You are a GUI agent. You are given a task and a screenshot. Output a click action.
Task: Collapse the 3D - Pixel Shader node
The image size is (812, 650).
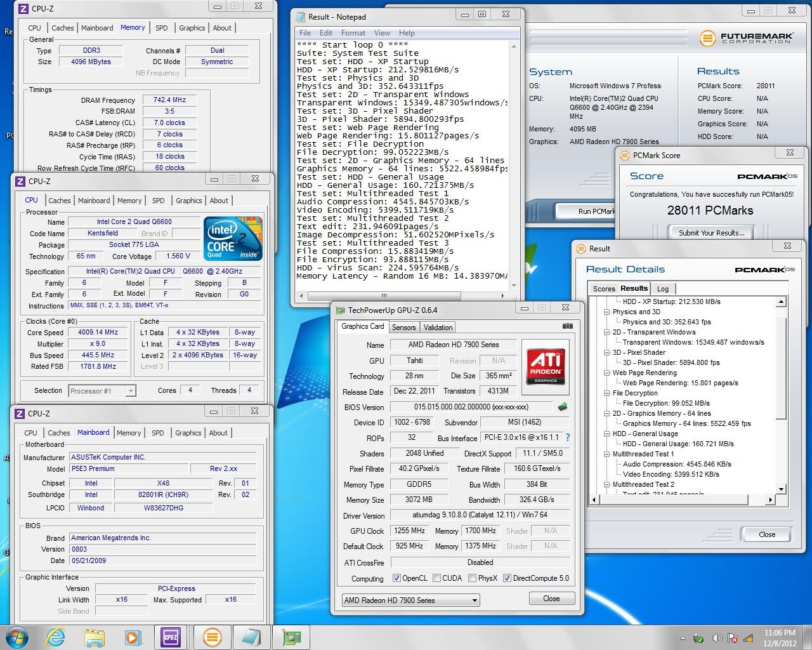click(607, 352)
